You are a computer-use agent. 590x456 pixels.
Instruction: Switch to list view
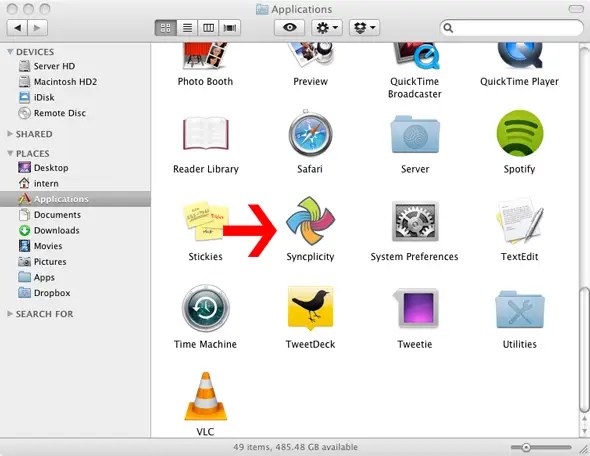pos(187,27)
